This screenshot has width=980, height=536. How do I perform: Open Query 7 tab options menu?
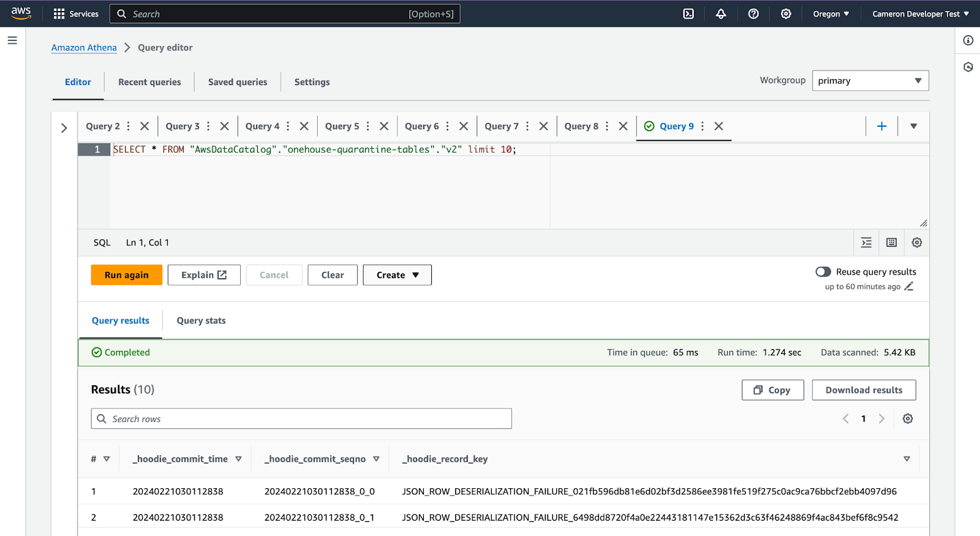[527, 126]
